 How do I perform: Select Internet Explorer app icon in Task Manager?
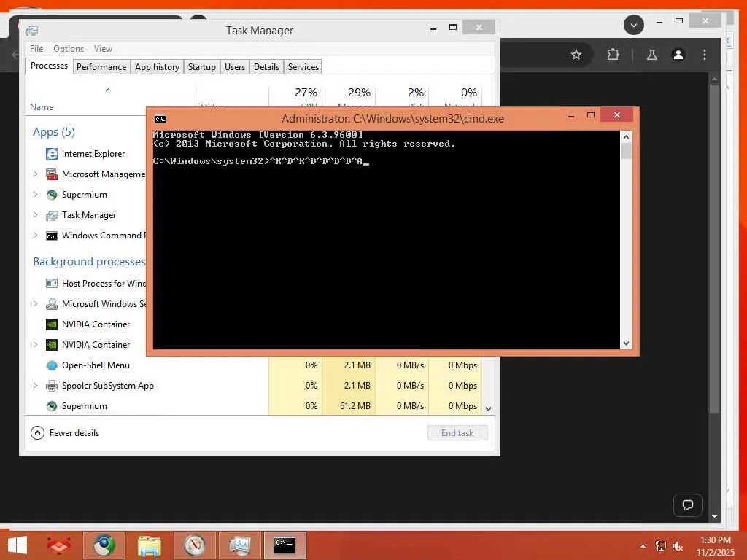tap(52, 153)
